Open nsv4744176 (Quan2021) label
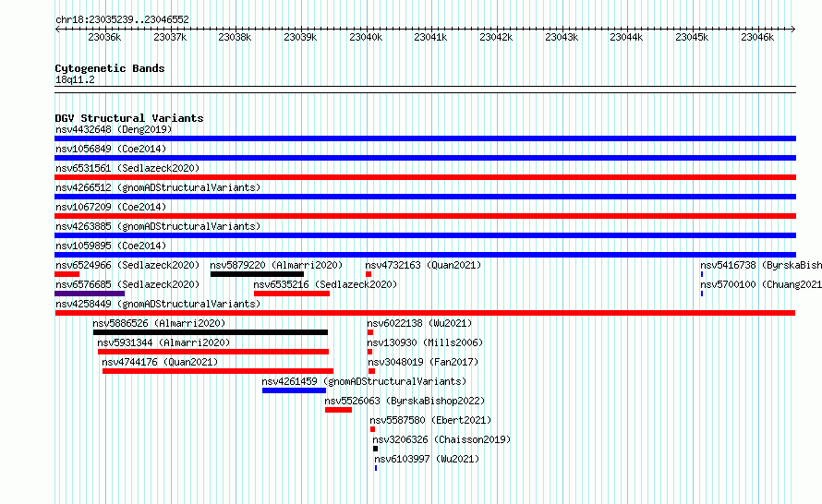 pyautogui.click(x=160, y=362)
